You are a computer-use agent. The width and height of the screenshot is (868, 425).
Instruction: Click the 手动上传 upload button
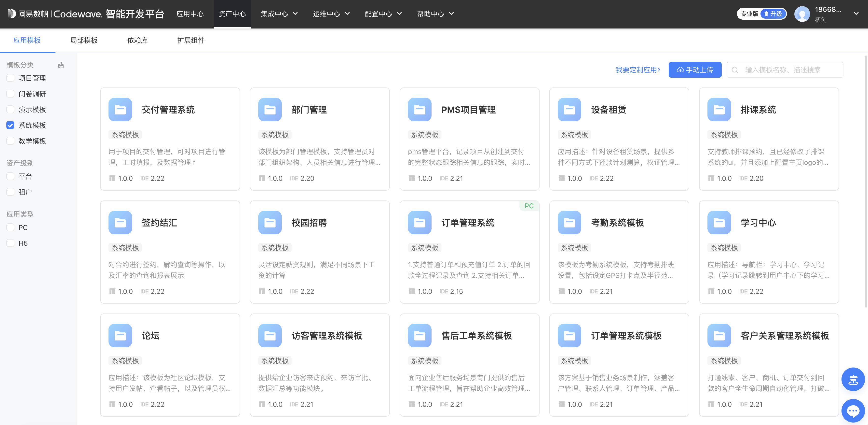(695, 70)
